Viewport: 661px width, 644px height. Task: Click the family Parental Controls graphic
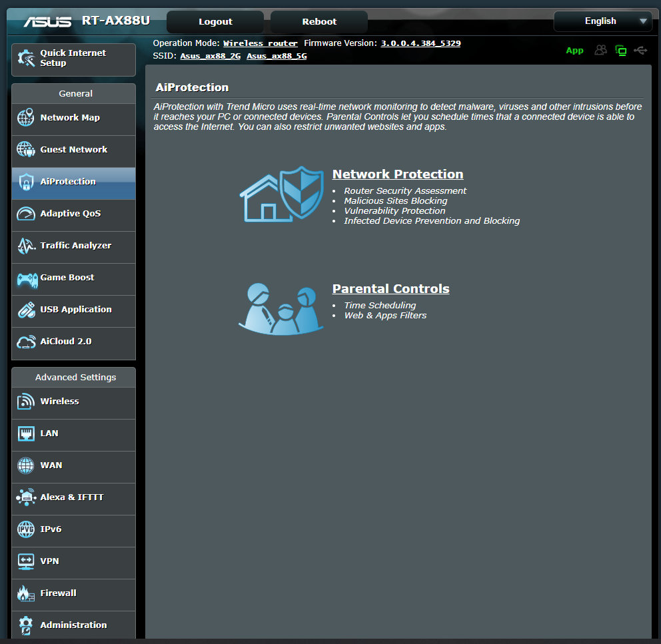click(x=281, y=308)
